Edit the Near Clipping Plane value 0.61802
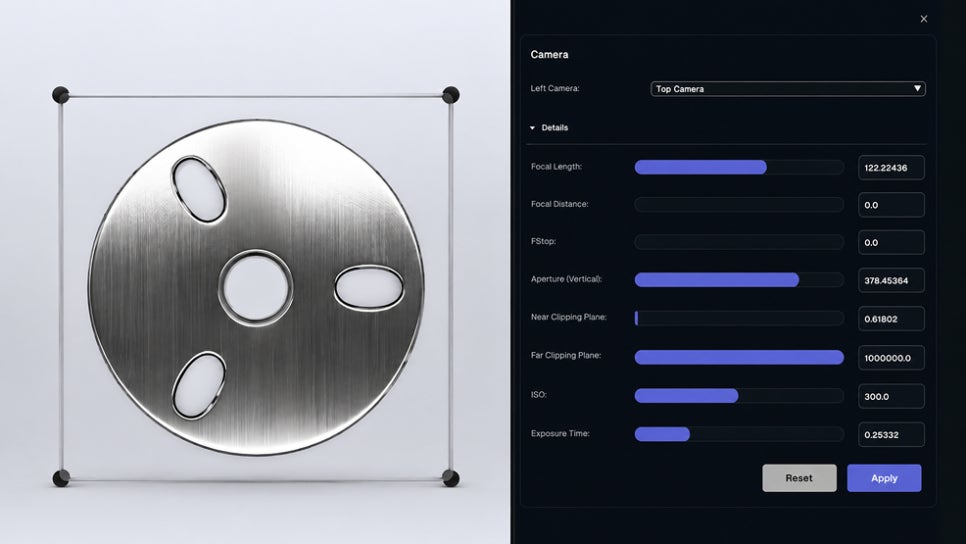Image resolution: width=966 pixels, height=544 pixels. 891,319
